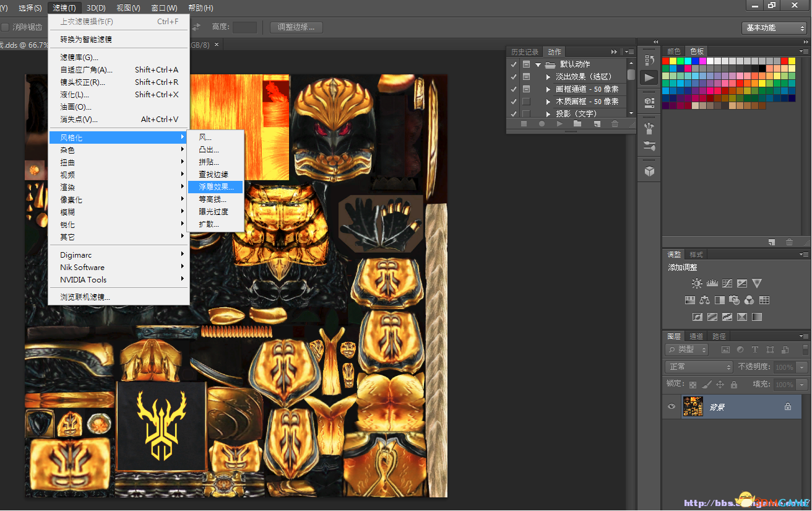Filter layers by smart objects
Viewport: 812px width, 511px height.
pyautogui.click(x=785, y=350)
